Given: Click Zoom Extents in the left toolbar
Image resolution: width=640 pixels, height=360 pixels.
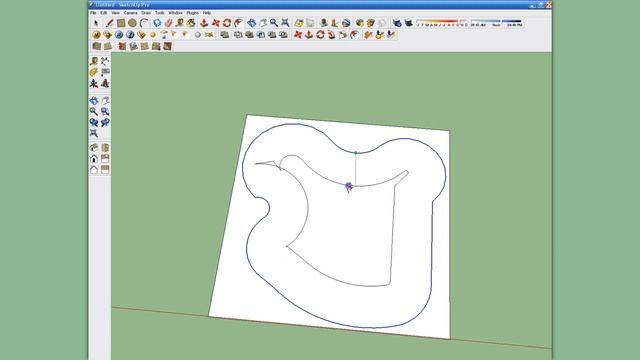Looking at the screenshot, I should [x=94, y=133].
